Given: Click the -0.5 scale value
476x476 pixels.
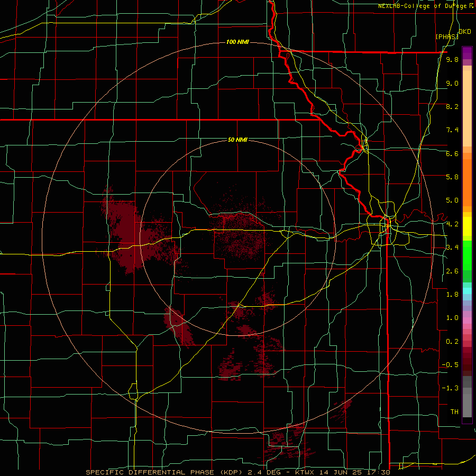Looking at the screenshot, I should (x=450, y=365).
